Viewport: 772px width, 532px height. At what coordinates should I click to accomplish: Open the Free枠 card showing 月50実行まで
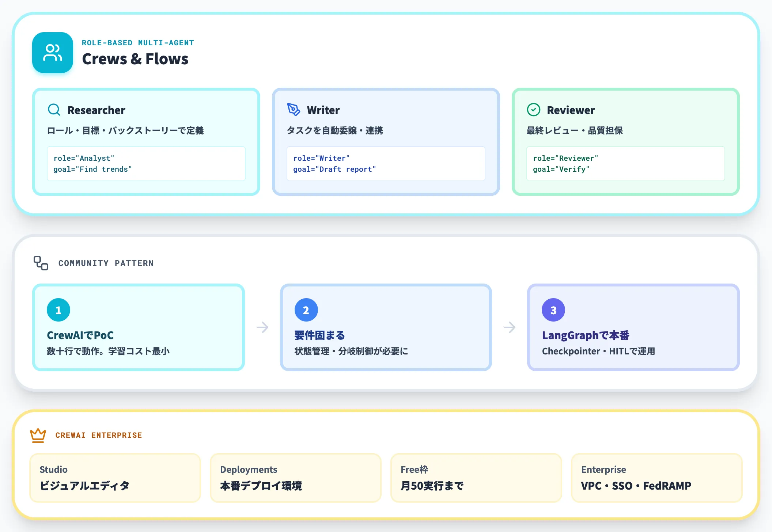(476, 478)
